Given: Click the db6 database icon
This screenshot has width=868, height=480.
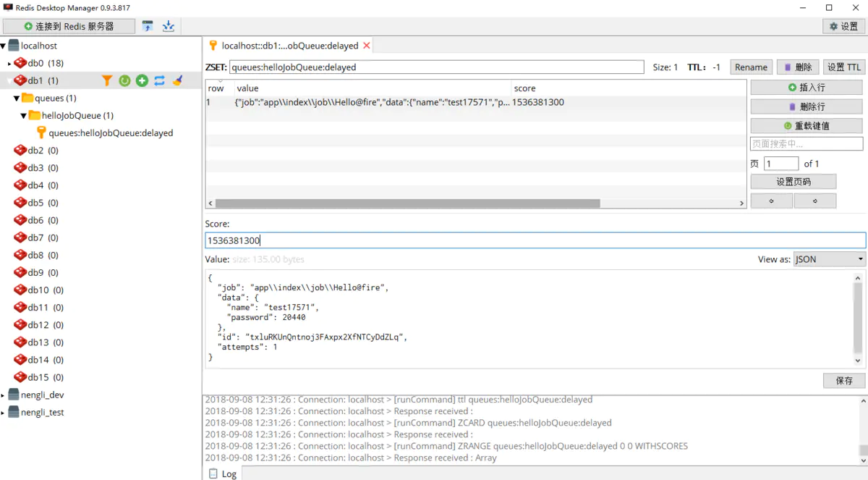Looking at the screenshot, I should (20, 220).
